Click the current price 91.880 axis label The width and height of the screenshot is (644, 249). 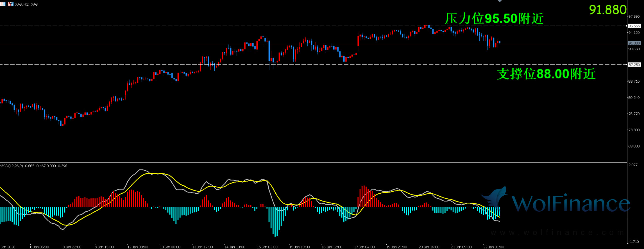tap(634, 43)
